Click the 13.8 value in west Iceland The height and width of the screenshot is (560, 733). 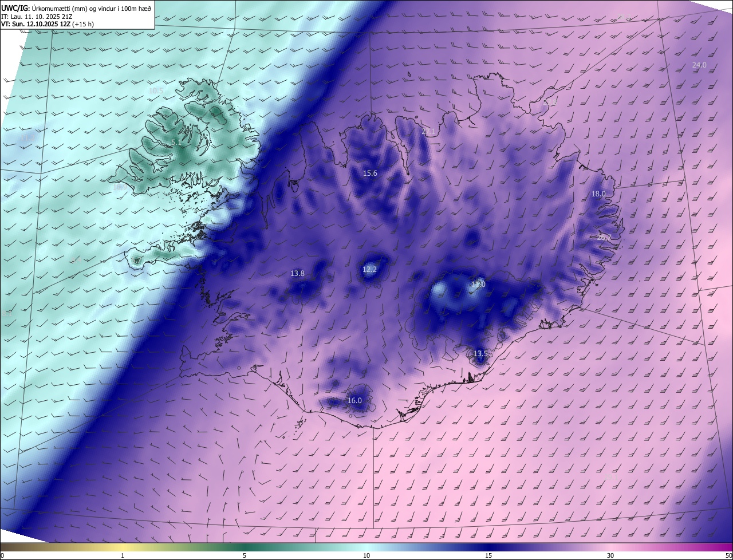(297, 274)
